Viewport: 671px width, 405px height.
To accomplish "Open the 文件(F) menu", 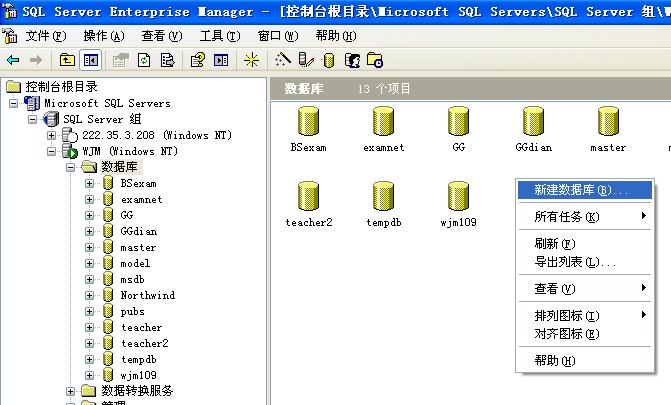I will tap(45, 36).
